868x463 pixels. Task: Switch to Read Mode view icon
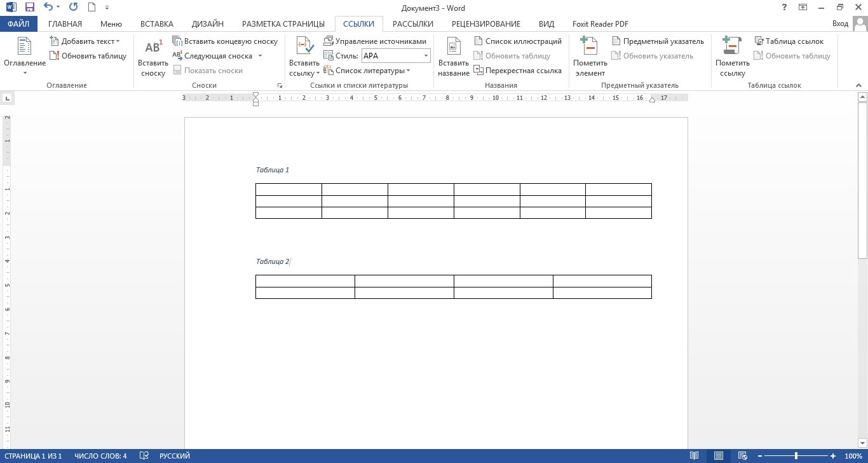[x=695, y=456]
